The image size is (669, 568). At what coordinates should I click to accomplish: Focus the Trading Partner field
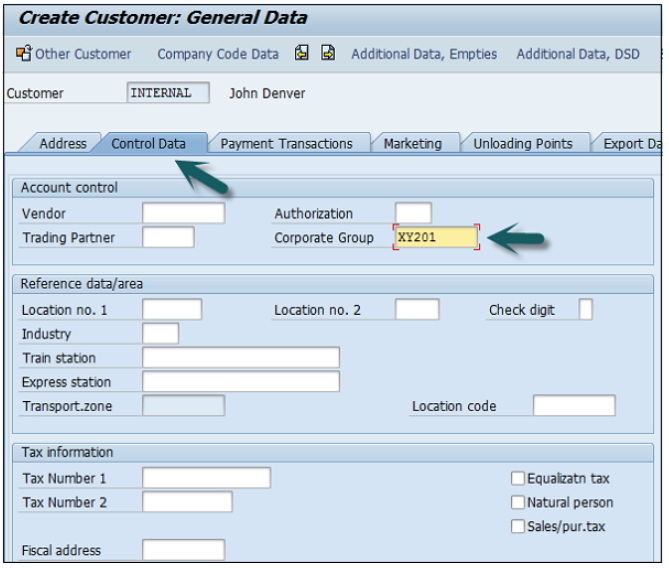(168, 238)
